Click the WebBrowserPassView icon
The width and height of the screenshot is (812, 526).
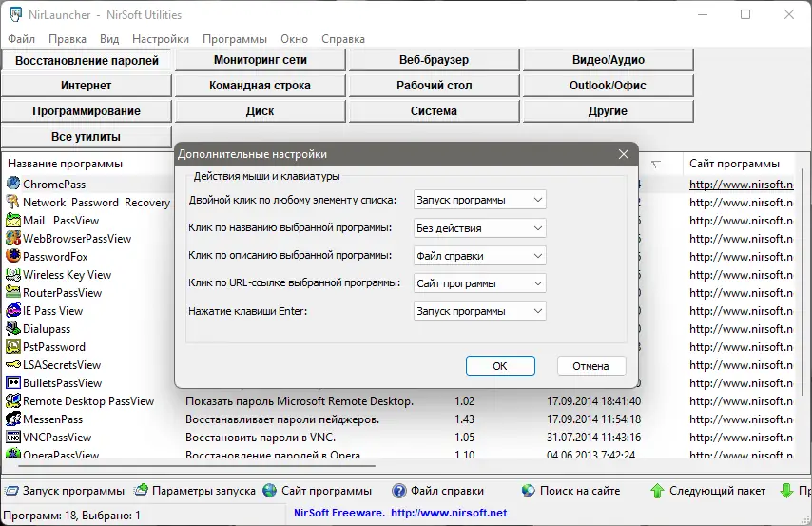[13, 238]
